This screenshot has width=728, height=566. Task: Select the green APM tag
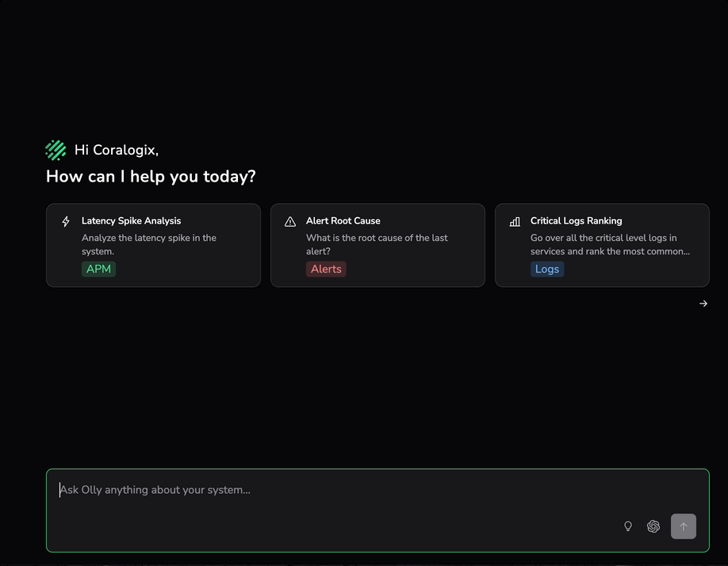coord(98,269)
